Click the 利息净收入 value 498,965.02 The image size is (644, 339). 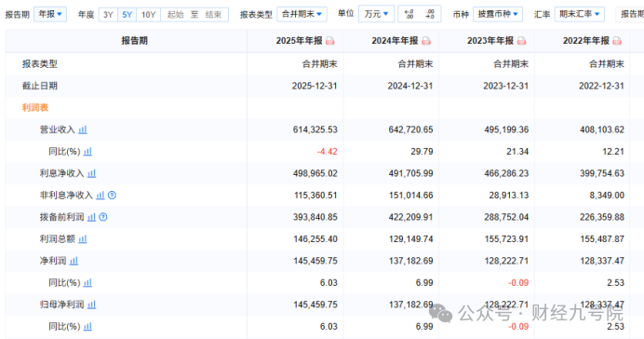(315, 173)
